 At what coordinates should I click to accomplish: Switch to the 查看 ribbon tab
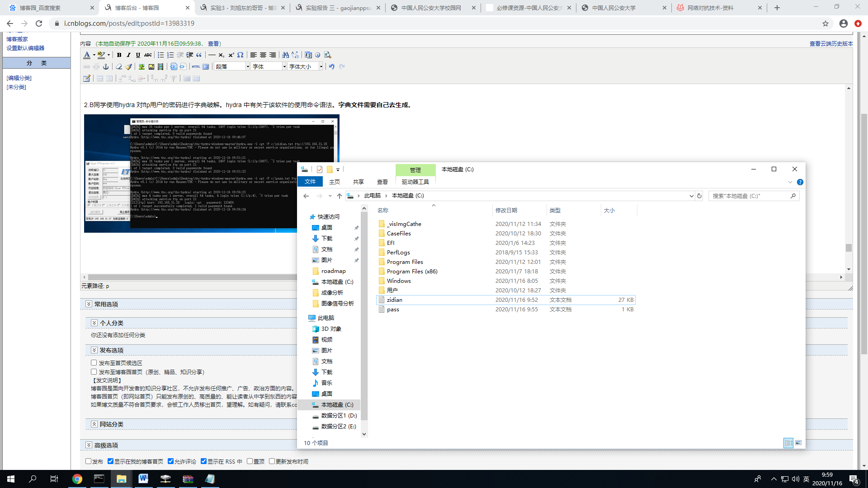click(x=382, y=182)
